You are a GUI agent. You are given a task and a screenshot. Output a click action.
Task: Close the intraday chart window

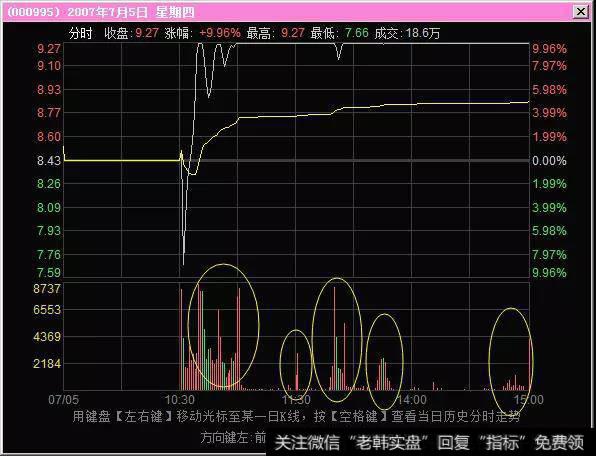(x=581, y=12)
